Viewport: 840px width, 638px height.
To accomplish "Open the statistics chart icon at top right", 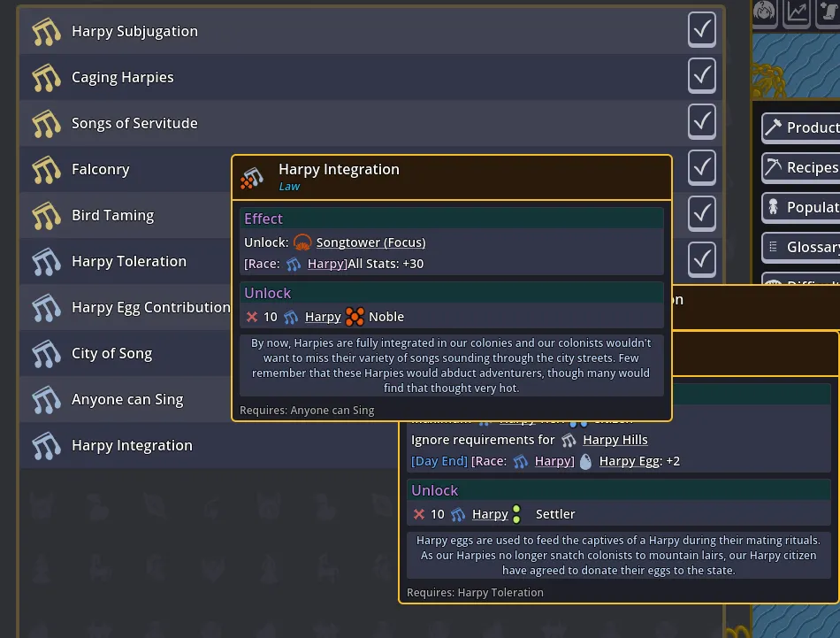I will 798,12.
